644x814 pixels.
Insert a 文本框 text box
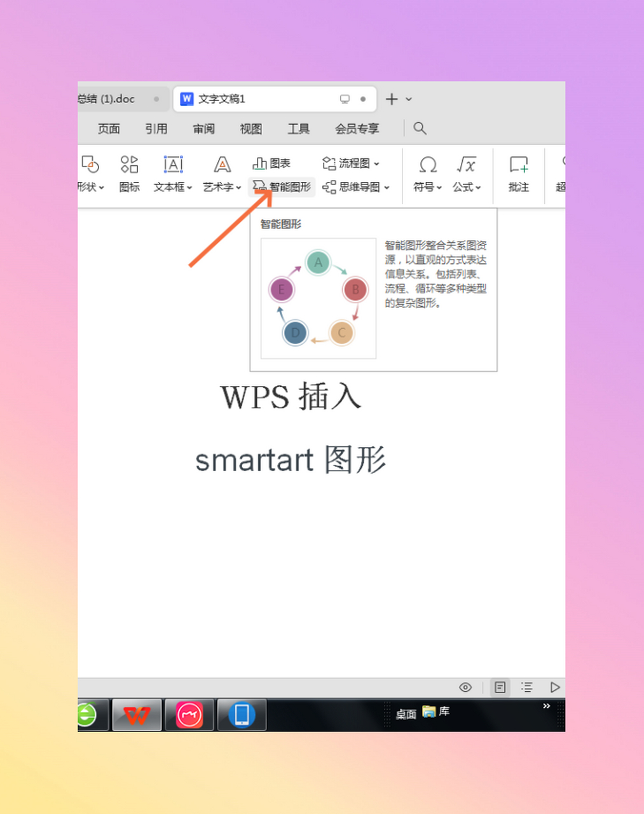tap(172, 174)
